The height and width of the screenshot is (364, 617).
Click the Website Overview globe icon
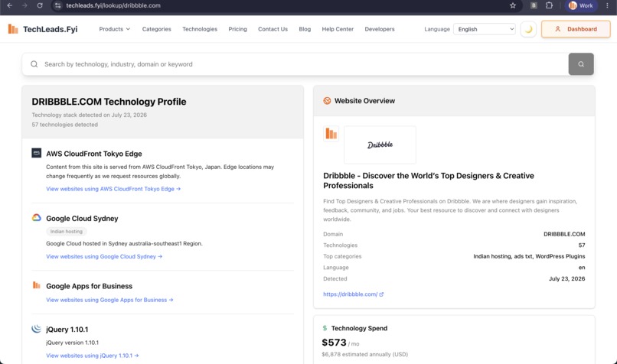pyautogui.click(x=327, y=101)
